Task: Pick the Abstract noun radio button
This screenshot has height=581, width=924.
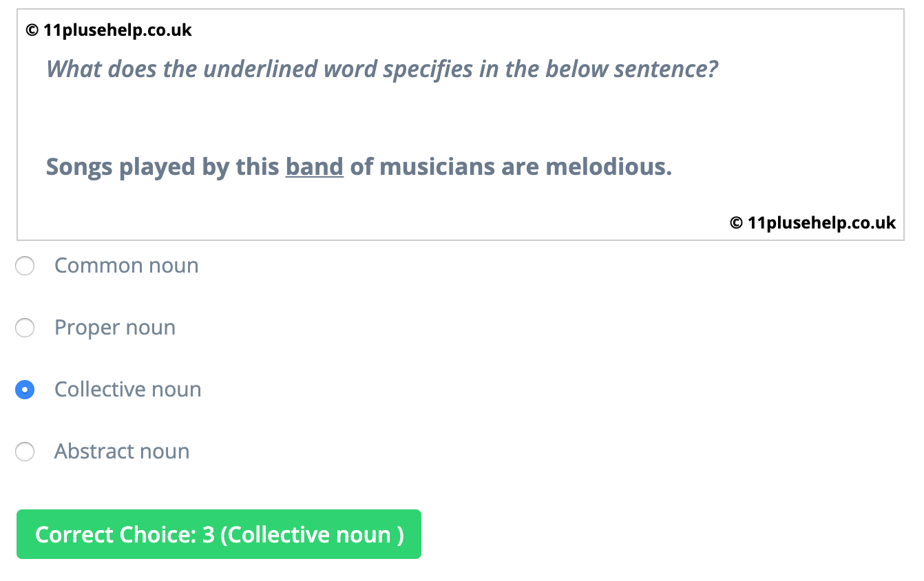Action: [25, 452]
